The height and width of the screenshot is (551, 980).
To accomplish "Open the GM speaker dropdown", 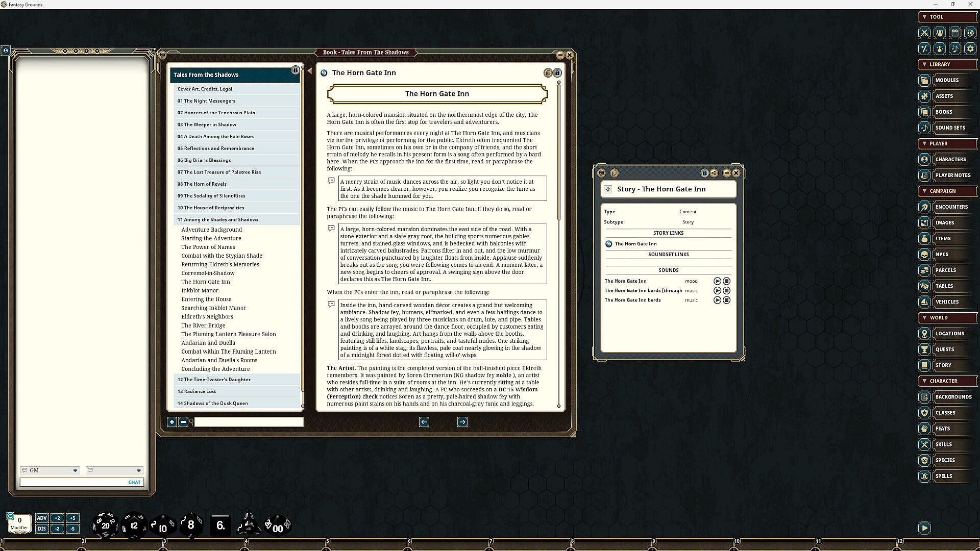I will coord(75,470).
